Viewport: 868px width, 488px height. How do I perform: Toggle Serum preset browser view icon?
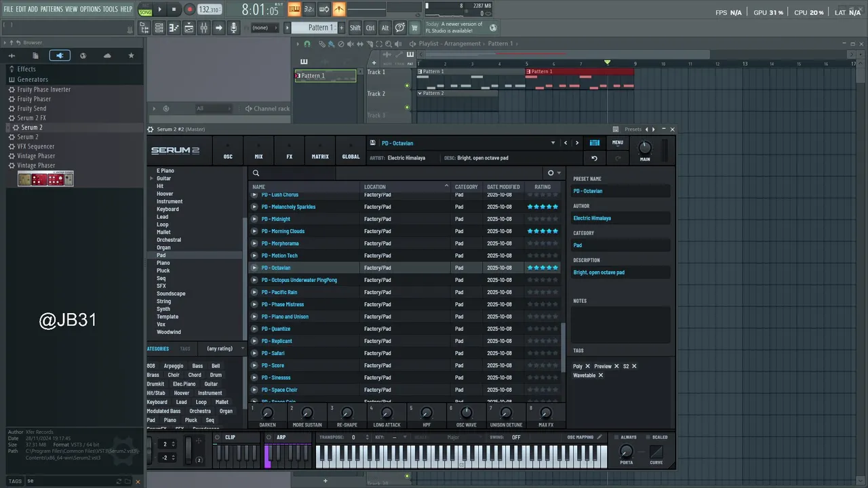(595, 143)
